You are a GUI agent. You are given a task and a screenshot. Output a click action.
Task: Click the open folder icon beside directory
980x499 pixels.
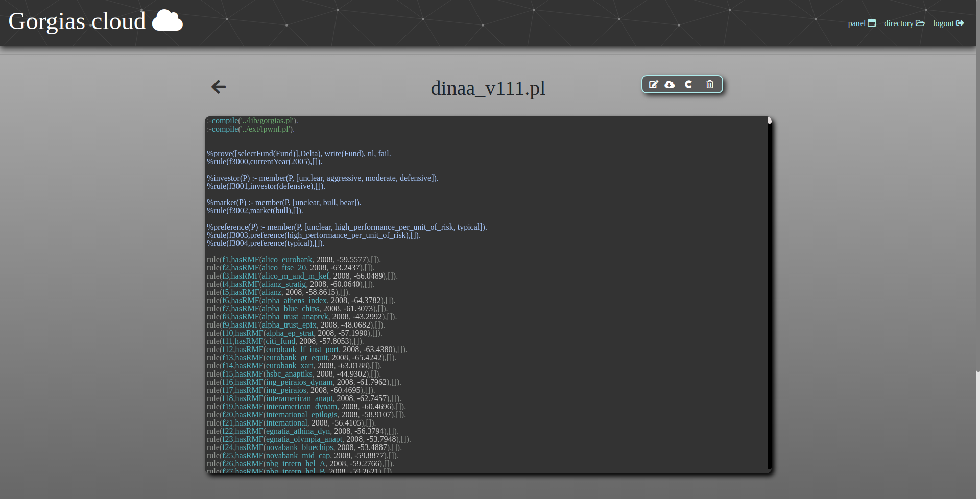pos(920,23)
